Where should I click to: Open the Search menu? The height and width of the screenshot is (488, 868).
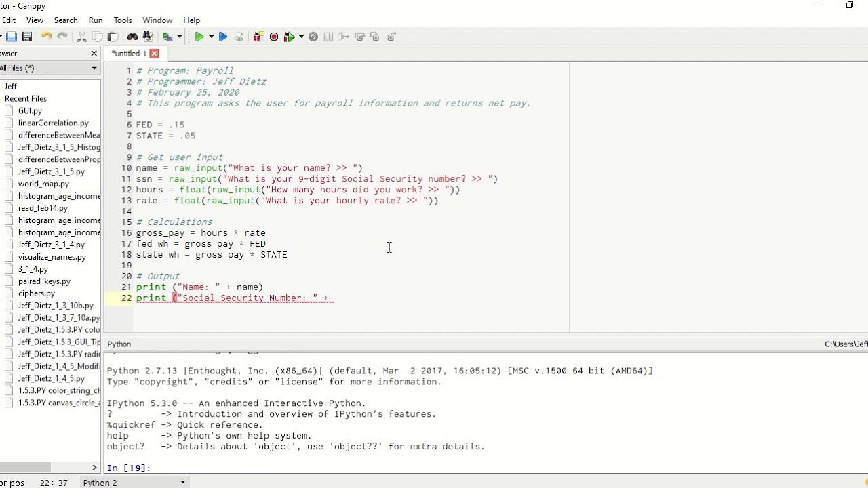pyautogui.click(x=66, y=20)
